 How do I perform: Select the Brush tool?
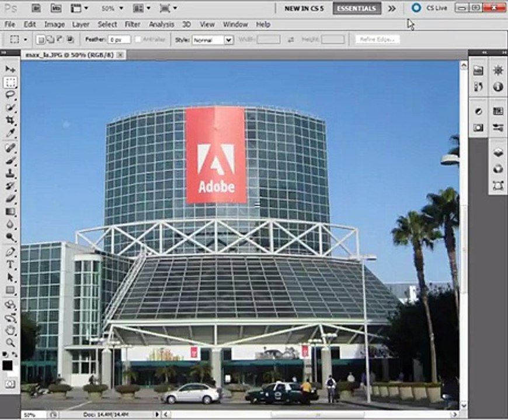pos(10,160)
